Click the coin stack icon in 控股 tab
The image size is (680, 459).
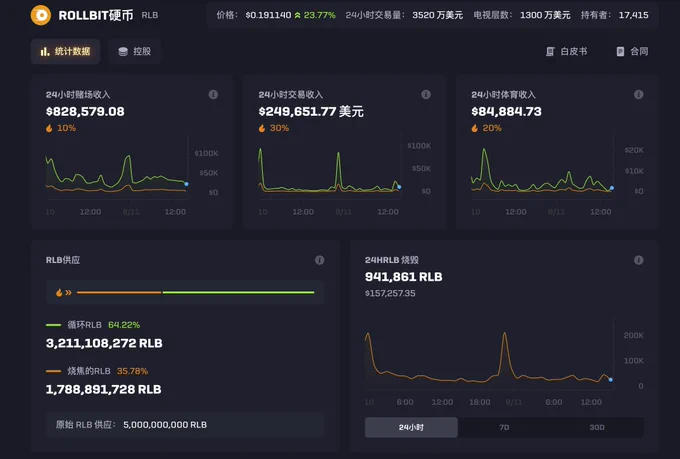pos(123,52)
